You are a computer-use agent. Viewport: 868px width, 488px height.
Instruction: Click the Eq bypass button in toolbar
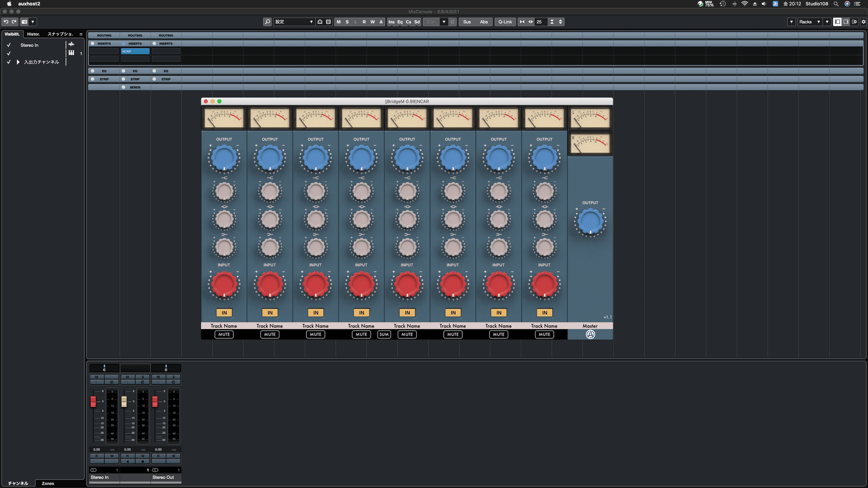(x=400, y=22)
